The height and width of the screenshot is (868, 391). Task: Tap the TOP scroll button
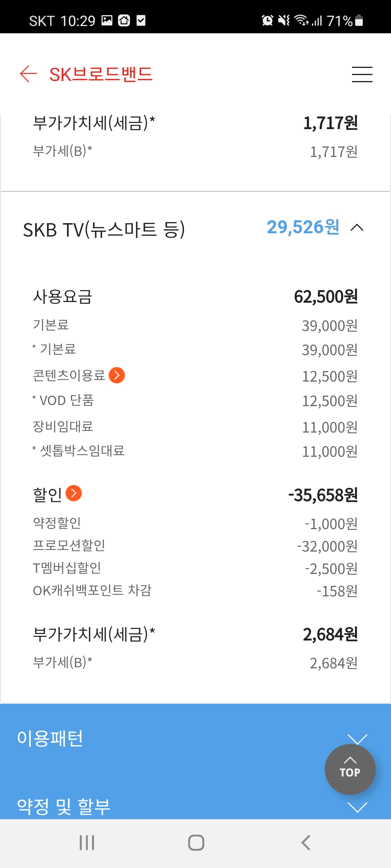click(350, 769)
